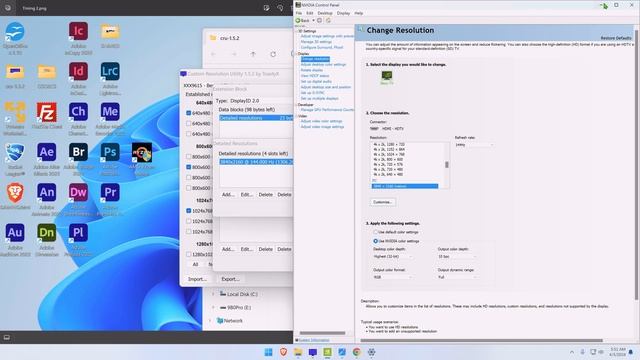Collapse the 3D Settings tree node
Viewport: 640px width, 360px height.
click(297, 31)
